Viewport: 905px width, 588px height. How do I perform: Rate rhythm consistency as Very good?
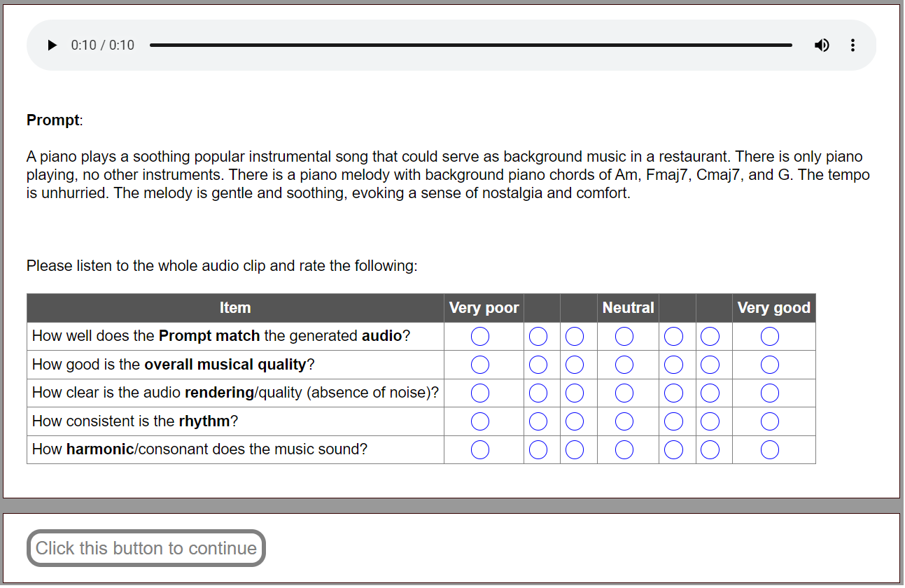pos(770,421)
